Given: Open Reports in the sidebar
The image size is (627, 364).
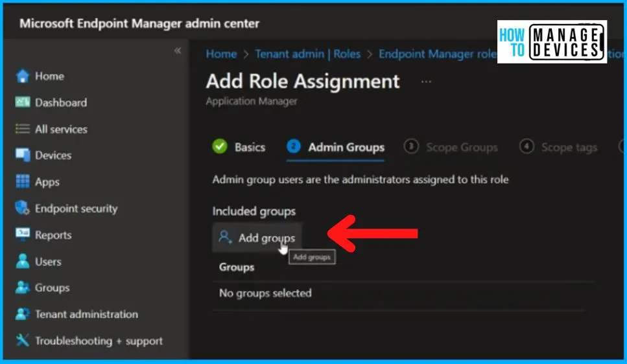Looking at the screenshot, I should click(53, 235).
